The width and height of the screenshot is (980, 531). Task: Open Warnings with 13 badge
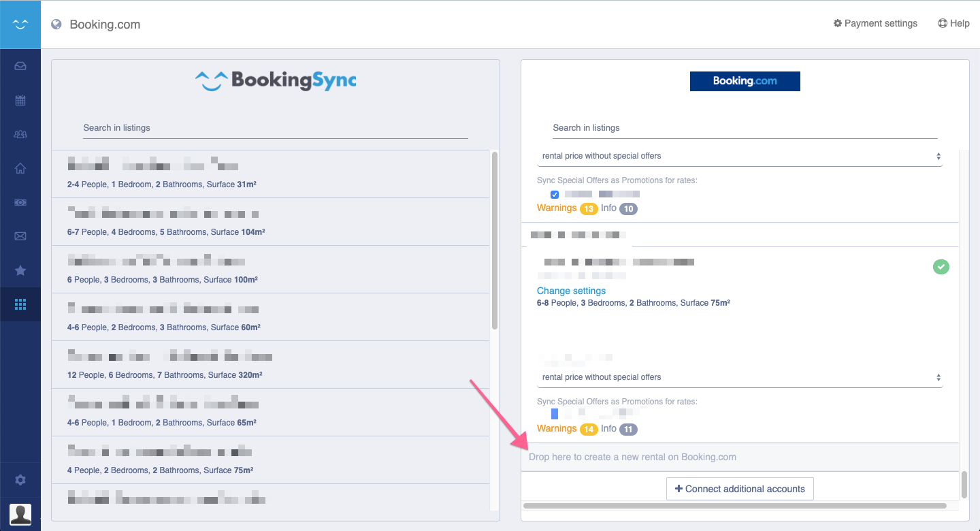click(567, 208)
